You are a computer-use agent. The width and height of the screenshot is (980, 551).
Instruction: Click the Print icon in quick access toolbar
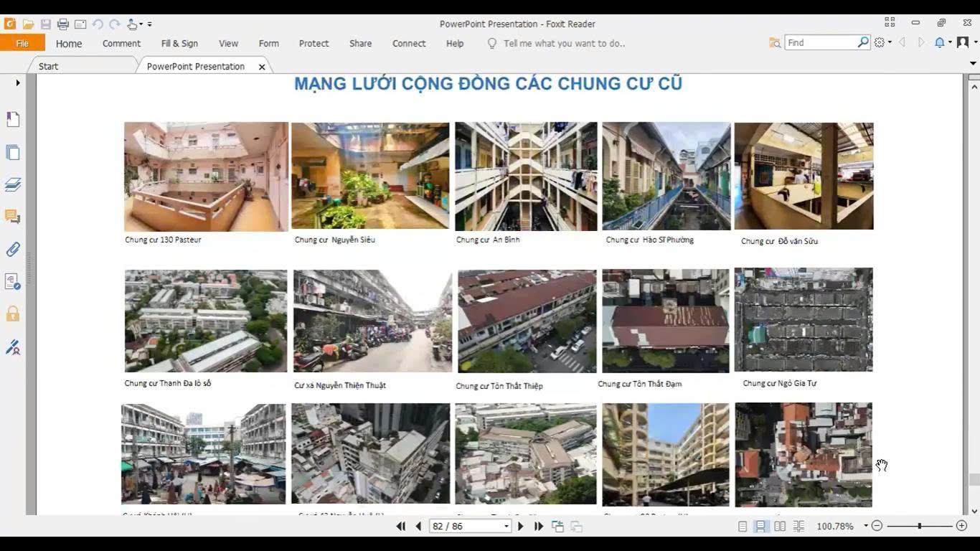[62, 24]
